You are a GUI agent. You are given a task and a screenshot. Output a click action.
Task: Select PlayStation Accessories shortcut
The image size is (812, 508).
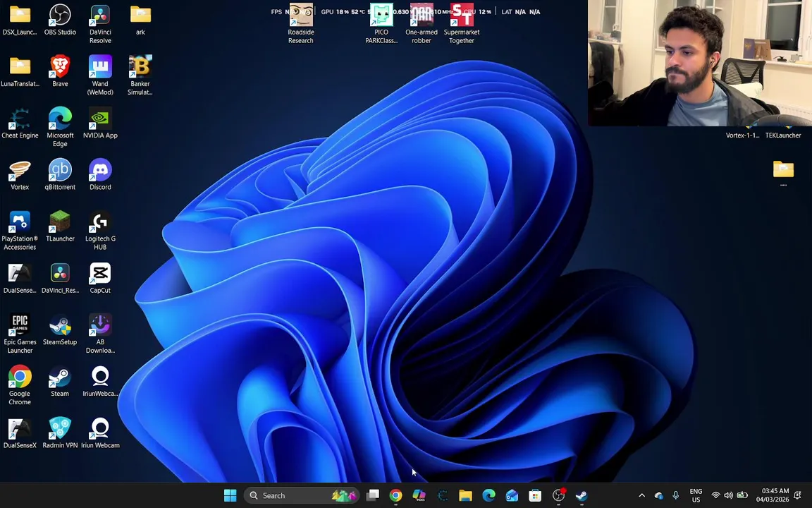click(20, 231)
